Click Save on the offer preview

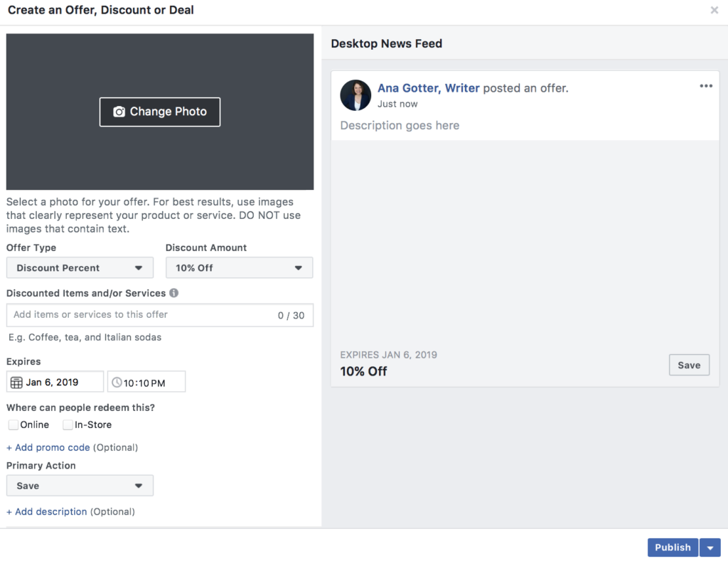pos(689,364)
